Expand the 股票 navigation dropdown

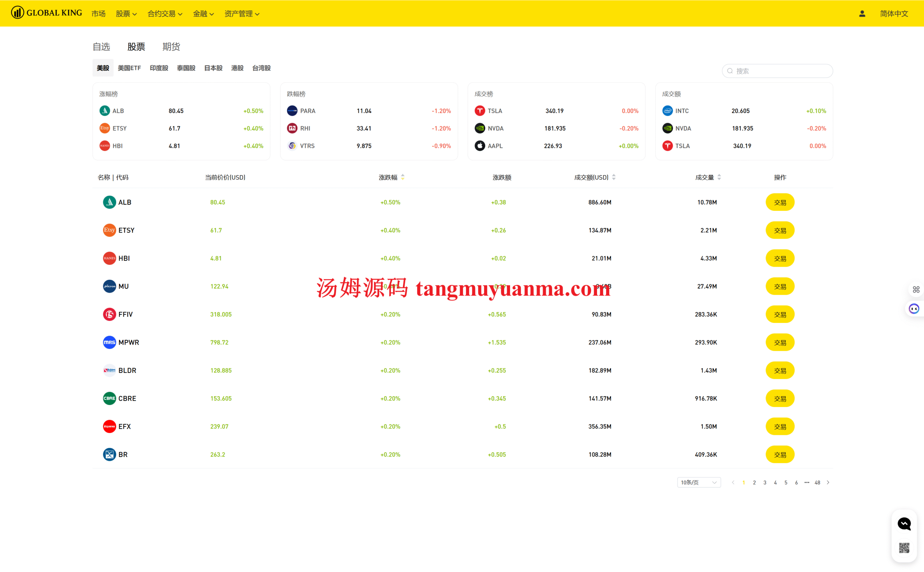pyautogui.click(x=126, y=14)
